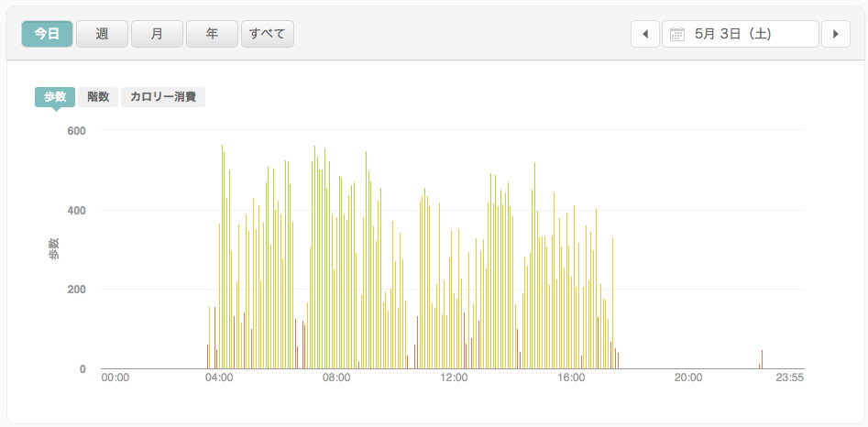Viewport: 868px width, 427px height.
Task: Select the 歩数 (steps) metric tab
Action: [55, 97]
